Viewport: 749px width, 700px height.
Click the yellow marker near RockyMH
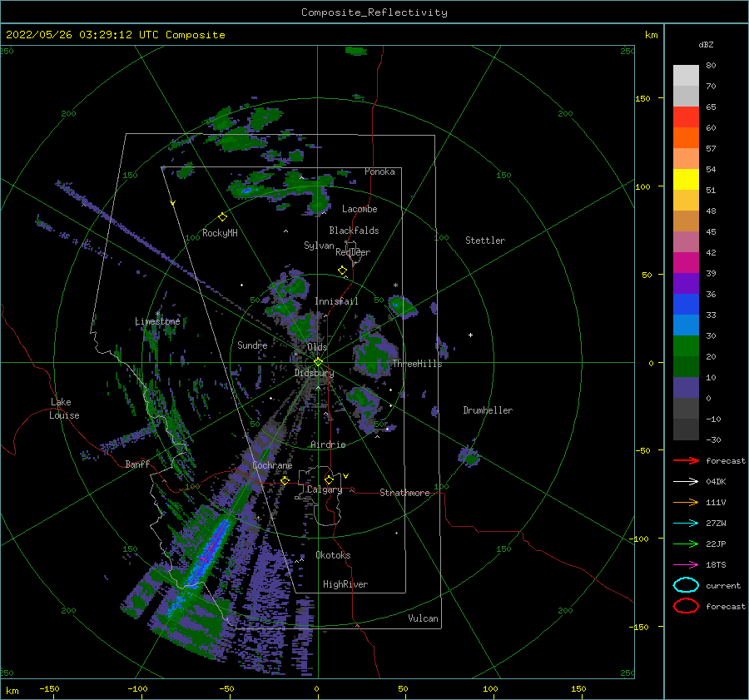[x=222, y=217]
